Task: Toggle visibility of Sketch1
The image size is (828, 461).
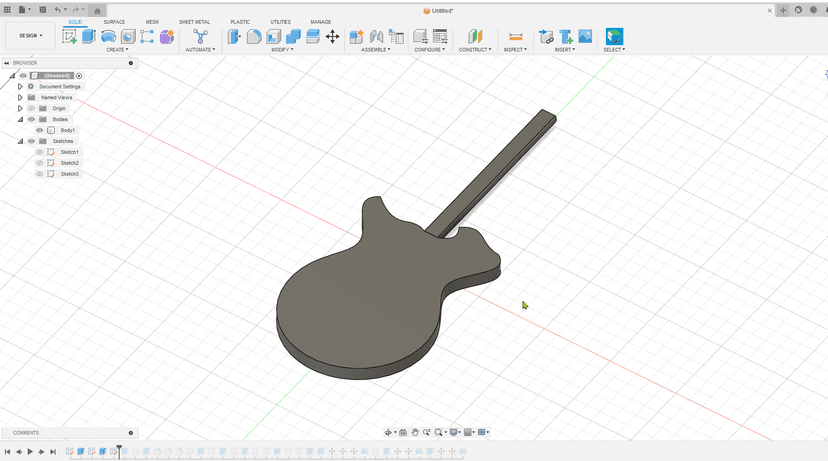Action: (x=40, y=152)
